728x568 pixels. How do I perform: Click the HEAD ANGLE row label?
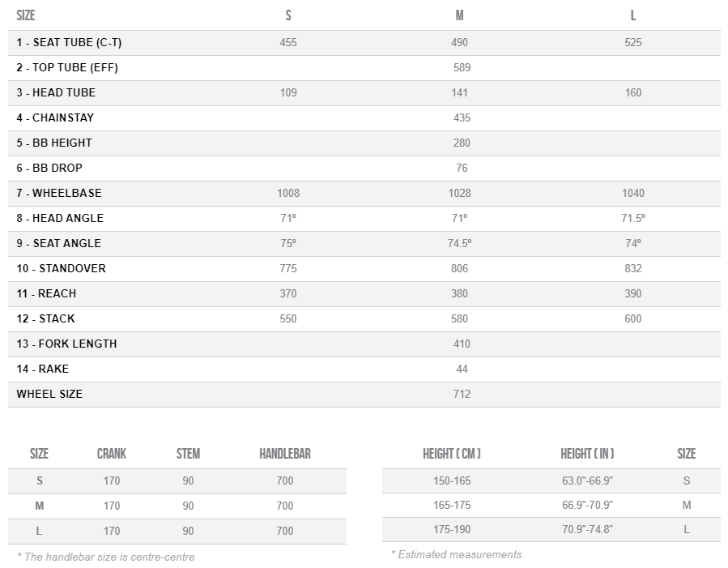coord(60,218)
